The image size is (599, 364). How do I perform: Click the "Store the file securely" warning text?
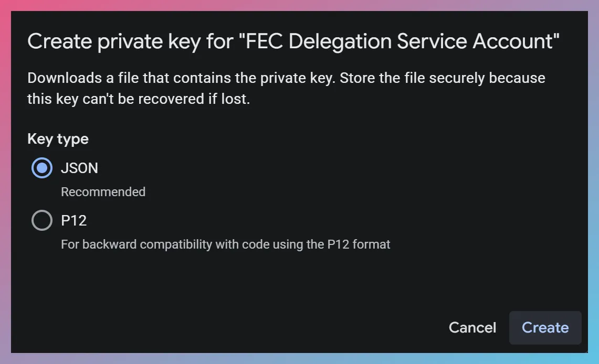click(x=413, y=78)
